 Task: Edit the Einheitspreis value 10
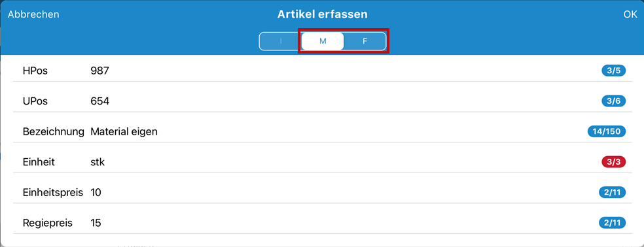[96, 193]
